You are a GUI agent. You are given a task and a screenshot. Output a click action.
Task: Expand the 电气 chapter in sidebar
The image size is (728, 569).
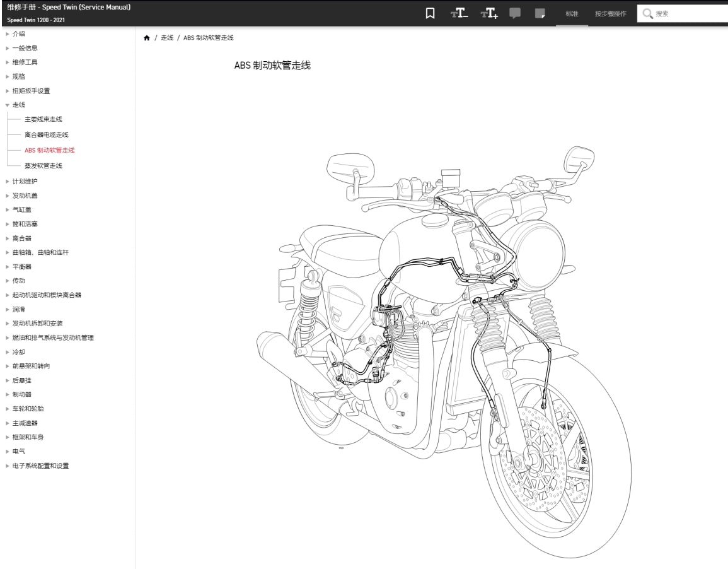[18, 451]
